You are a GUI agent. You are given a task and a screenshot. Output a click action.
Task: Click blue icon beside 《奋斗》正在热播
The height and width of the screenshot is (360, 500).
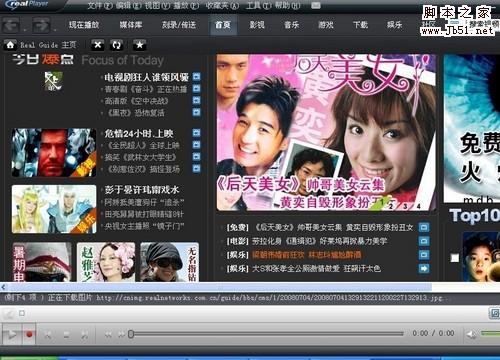click(x=197, y=89)
